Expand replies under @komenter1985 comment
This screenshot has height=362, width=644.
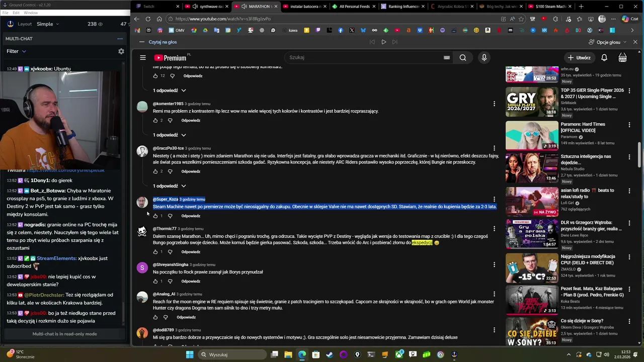pos(170,135)
